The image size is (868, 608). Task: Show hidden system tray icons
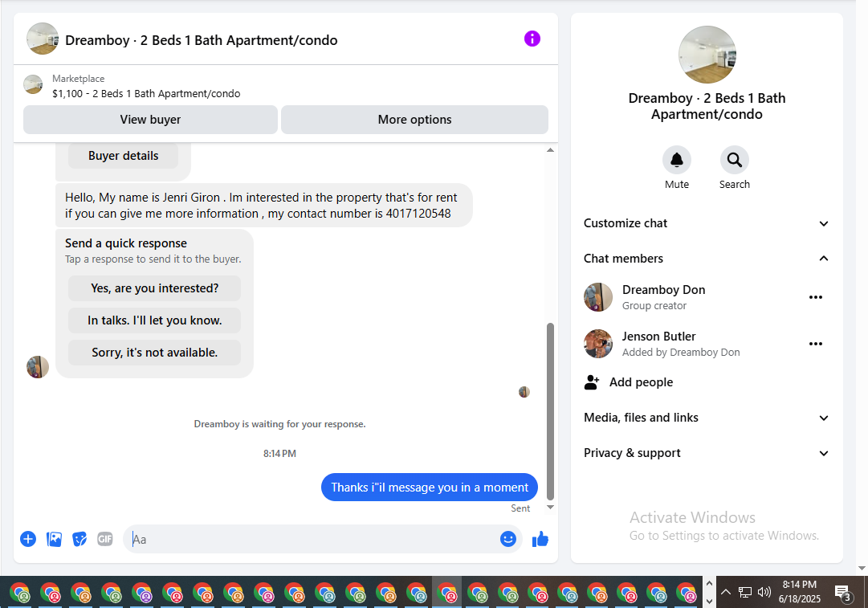coord(726,592)
